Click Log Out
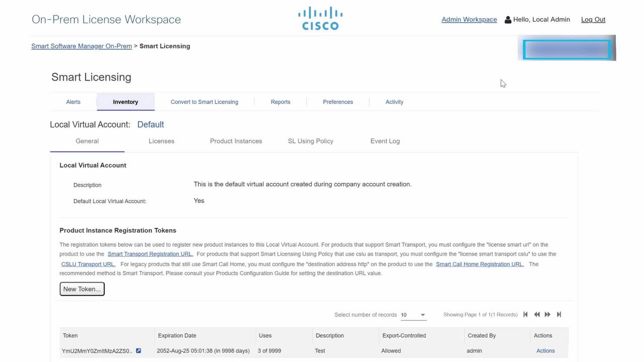The height and width of the screenshot is (362, 644). [593, 20]
